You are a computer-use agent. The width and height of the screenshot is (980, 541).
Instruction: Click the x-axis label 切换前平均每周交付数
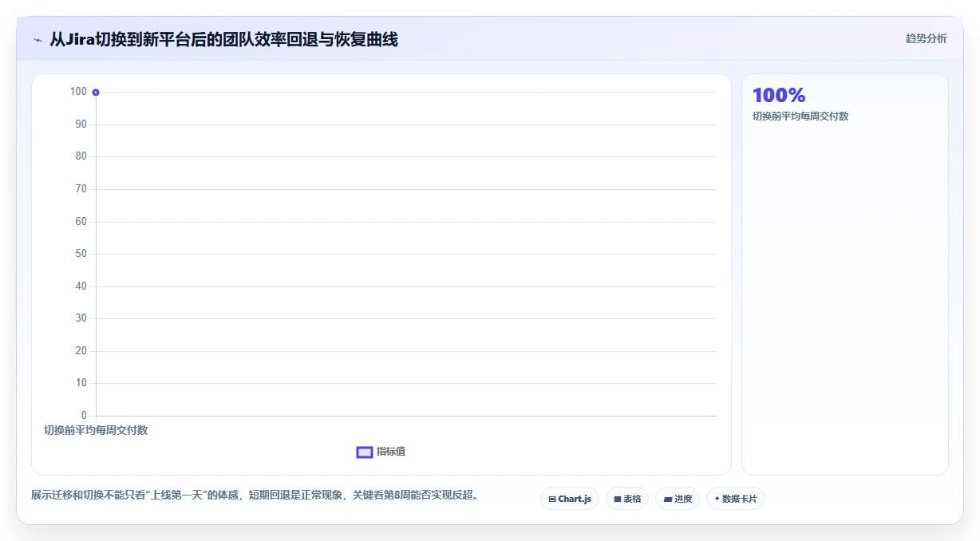[x=96, y=430]
